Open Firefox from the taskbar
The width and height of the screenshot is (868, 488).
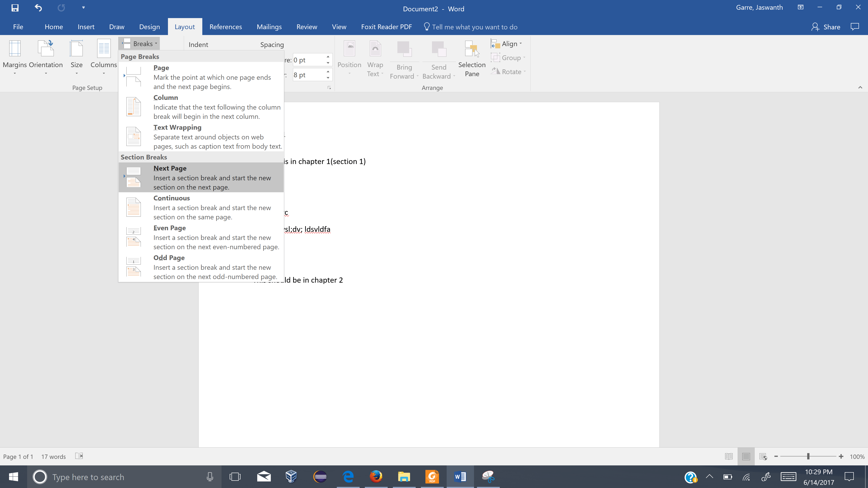pyautogui.click(x=376, y=476)
